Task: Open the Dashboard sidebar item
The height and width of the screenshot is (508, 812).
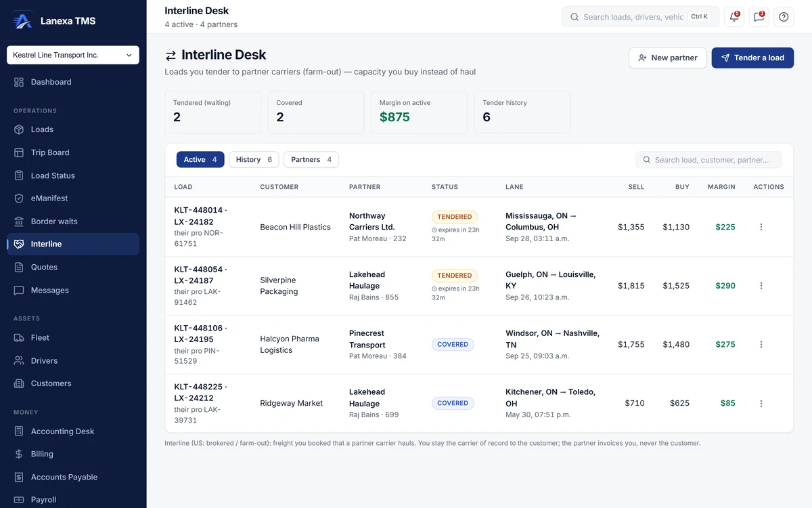Action: coord(73,82)
